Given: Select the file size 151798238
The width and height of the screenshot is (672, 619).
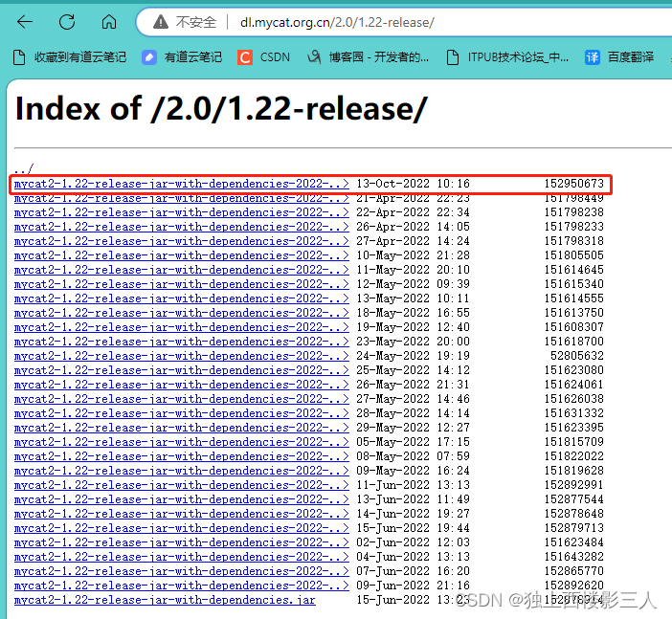Looking at the screenshot, I should 573,212.
